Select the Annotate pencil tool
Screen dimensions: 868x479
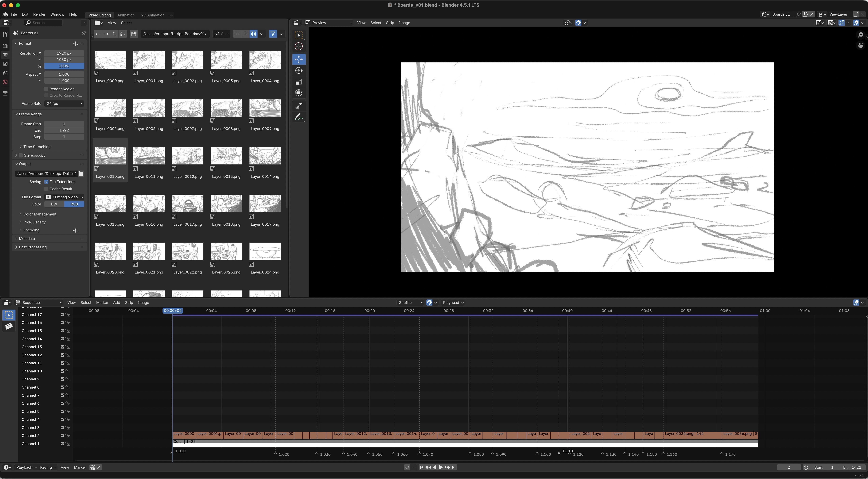point(299,117)
